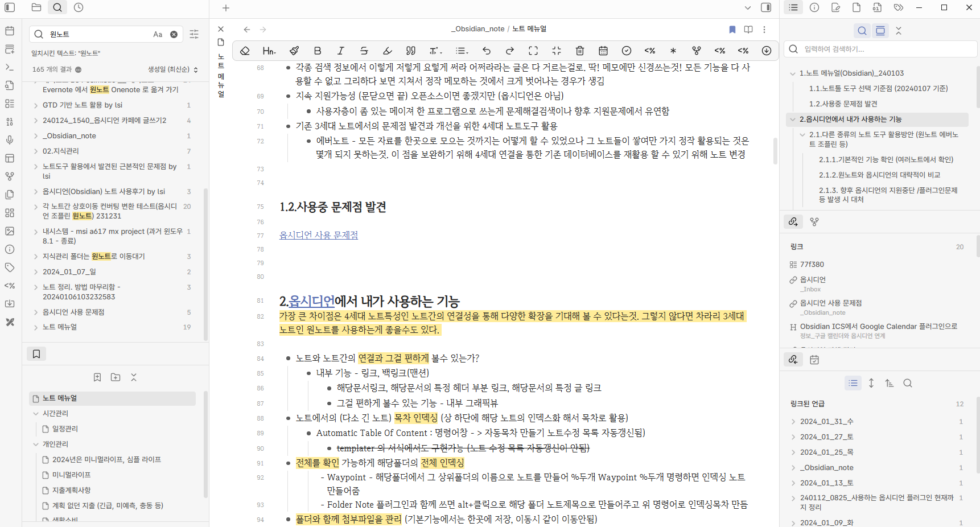
Task: Collapse the 시간관리 bookmark group
Action: point(36,413)
